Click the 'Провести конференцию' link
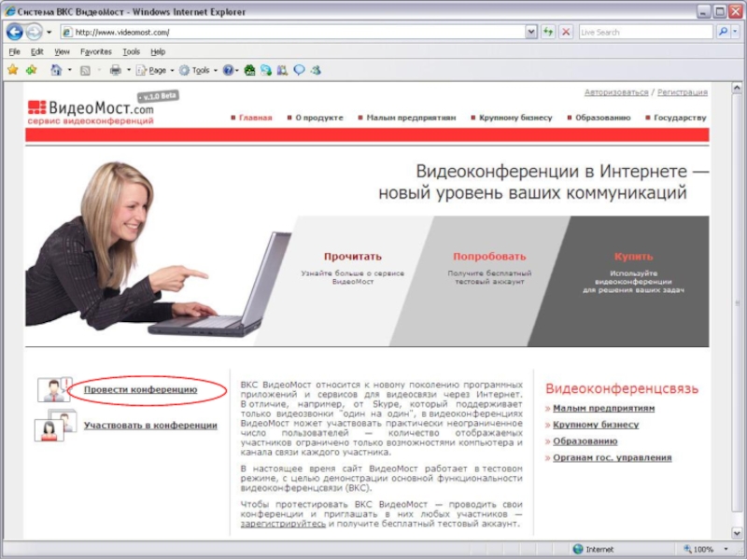747x560 pixels. coord(140,390)
